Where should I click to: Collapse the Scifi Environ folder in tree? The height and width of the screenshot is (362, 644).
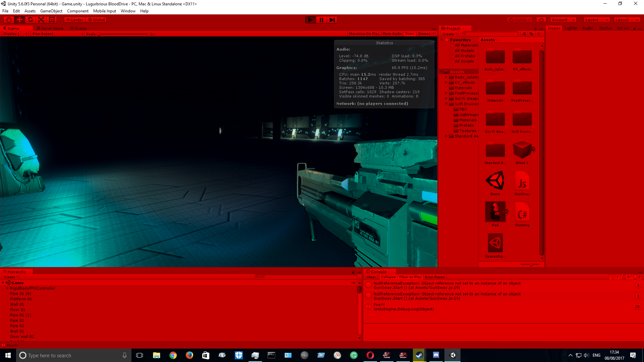click(446, 104)
